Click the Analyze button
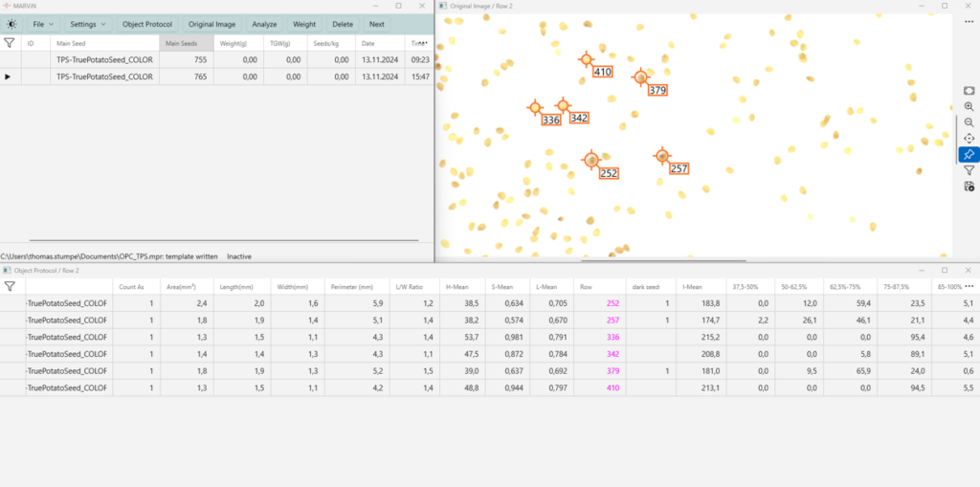Screen dimensions: 980x487 pos(264,24)
